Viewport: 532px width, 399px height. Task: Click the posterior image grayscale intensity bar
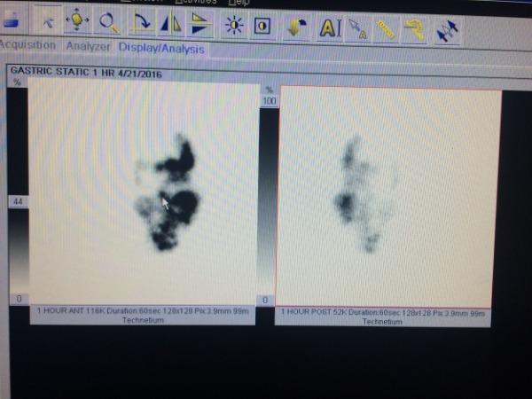[268, 201]
